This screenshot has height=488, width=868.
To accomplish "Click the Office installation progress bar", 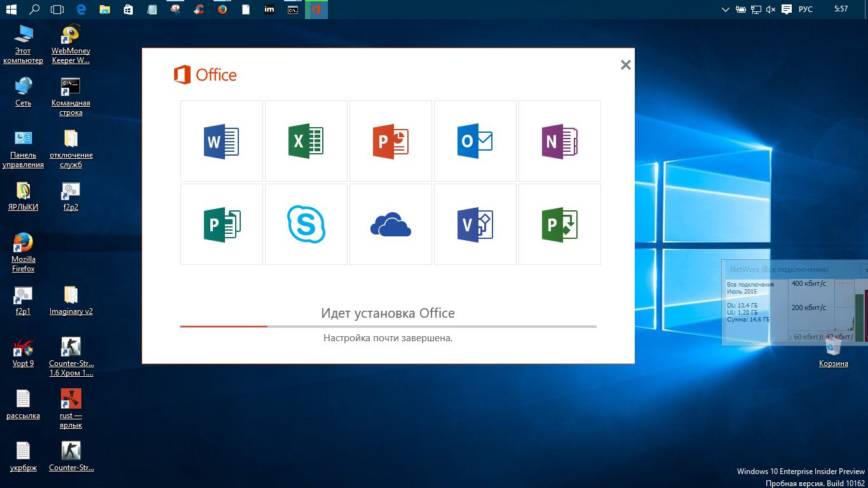I will (x=388, y=326).
